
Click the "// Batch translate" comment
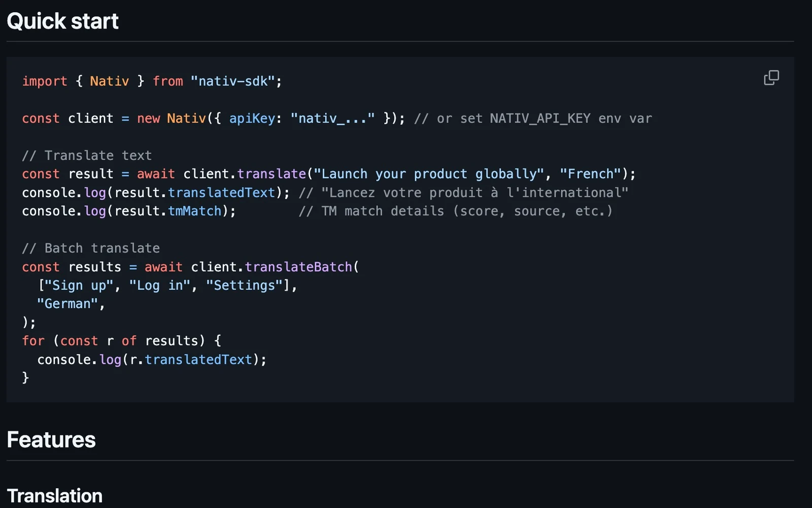point(91,248)
